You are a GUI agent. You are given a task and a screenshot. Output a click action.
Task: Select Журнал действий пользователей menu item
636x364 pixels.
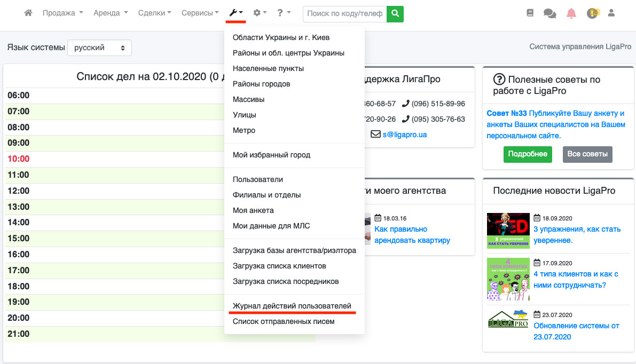click(292, 306)
